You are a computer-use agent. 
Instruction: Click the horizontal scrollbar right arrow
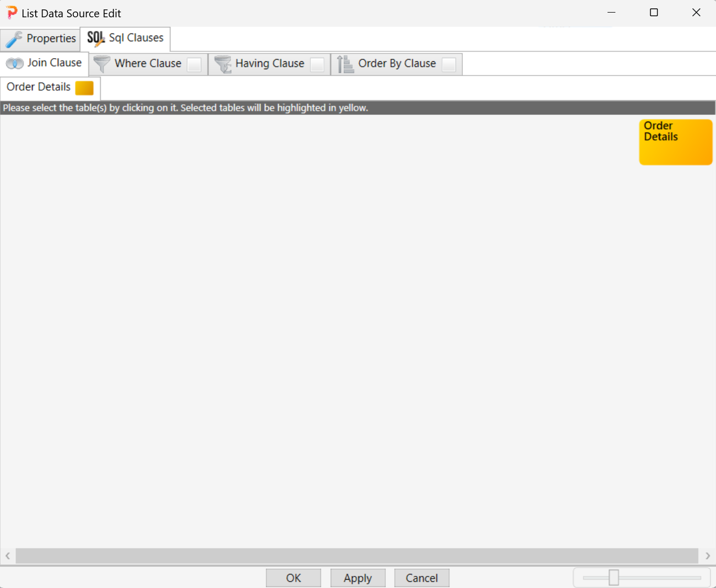click(x=708, y=556)
